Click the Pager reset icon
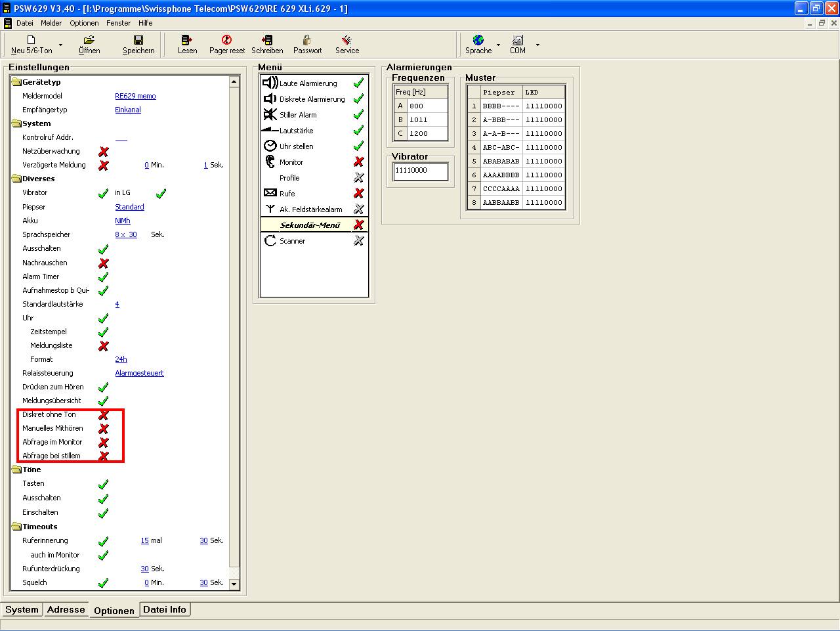 [x=227, y=40]
